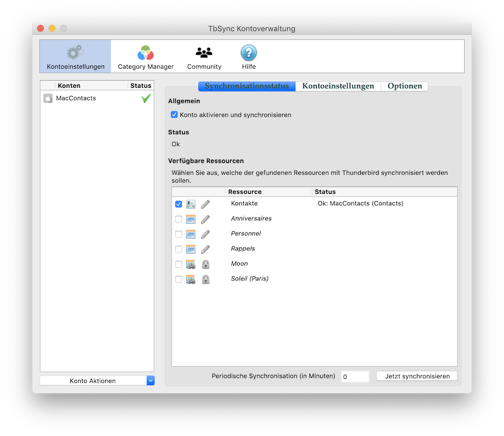Screen dimensions: 504x436
Task: Enable the Rappels resource checkbox
Action: click(x=179, y=249)
